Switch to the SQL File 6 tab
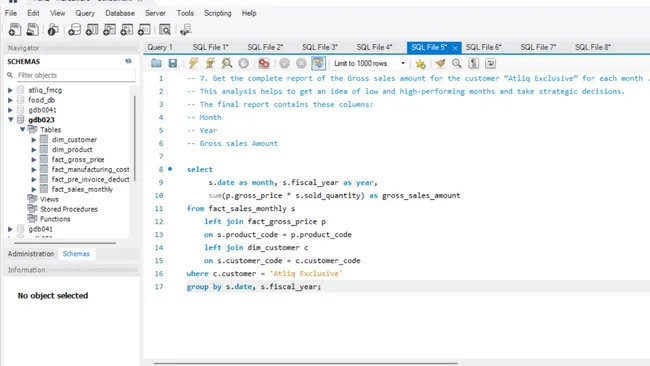The image size is (650, 366). coord(483,47)
